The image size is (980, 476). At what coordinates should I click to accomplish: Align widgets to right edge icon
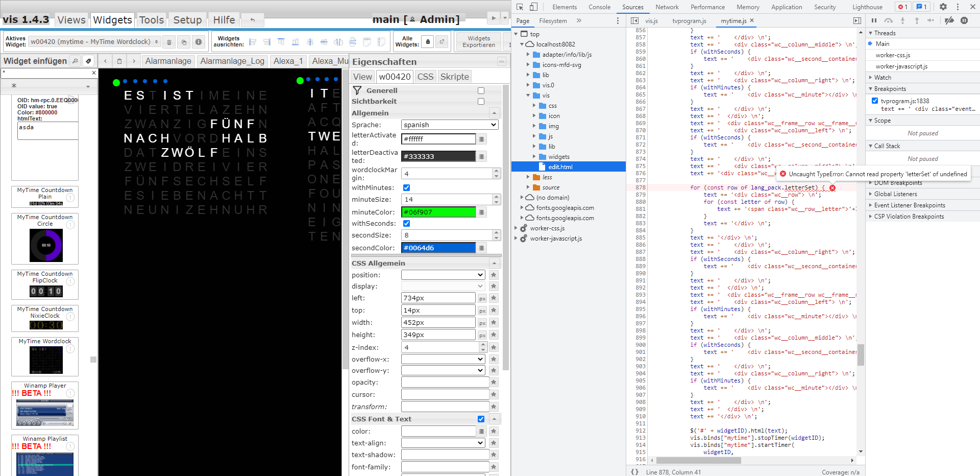(267, 42)
